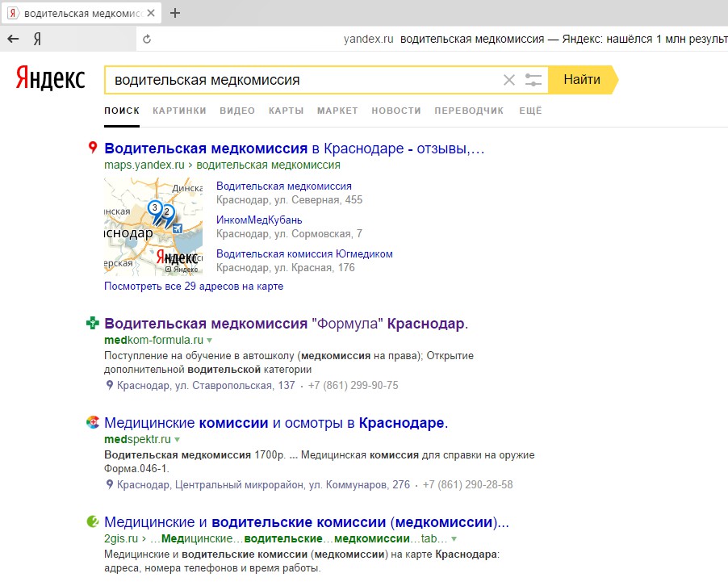Image resolution: width=728 pixels, height=586 pixels.
Task: Click the location pin next to ул. Ставропольская, 137
Action: (110, 385)
